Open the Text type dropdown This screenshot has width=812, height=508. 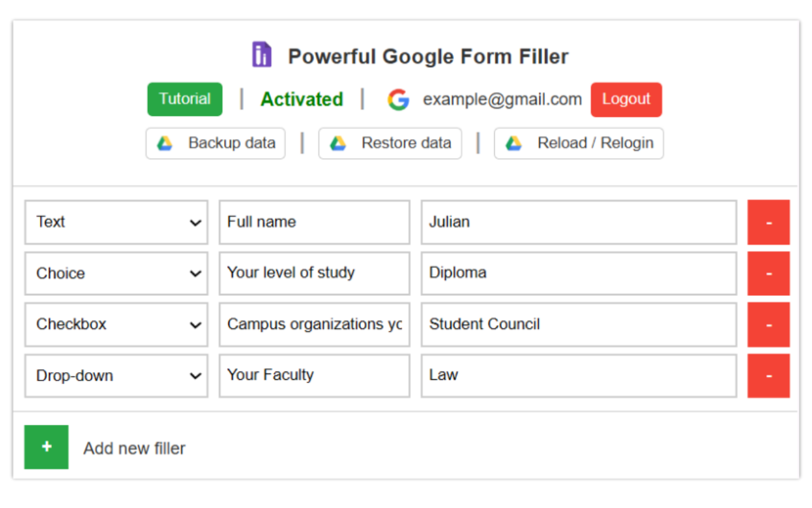[x=116, y=222]
